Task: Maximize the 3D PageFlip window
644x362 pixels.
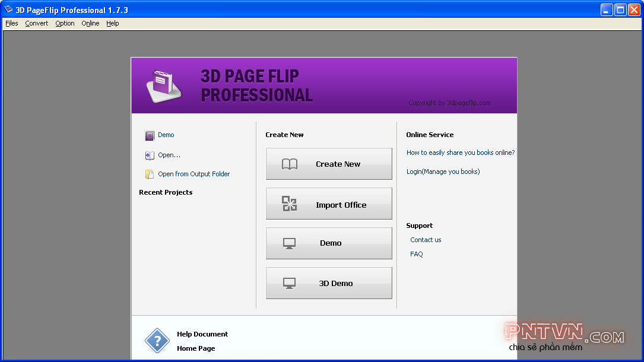Action: click(620, 10)
